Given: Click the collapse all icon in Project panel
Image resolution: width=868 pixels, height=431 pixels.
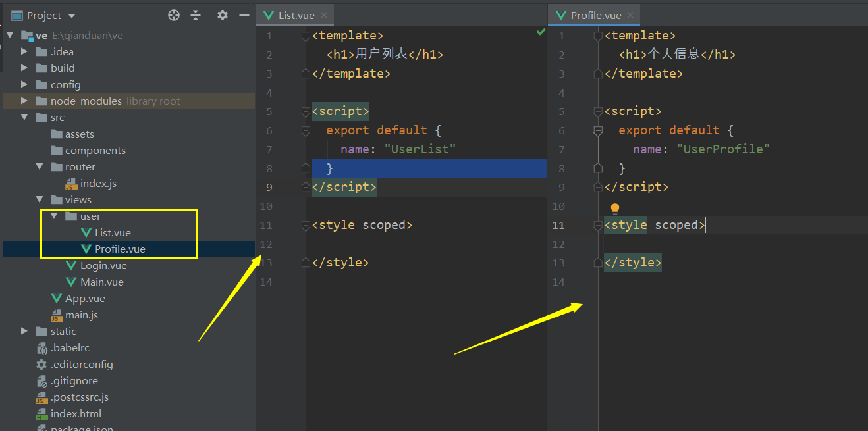Looking at the screenshot, I should tap(196, 15).
